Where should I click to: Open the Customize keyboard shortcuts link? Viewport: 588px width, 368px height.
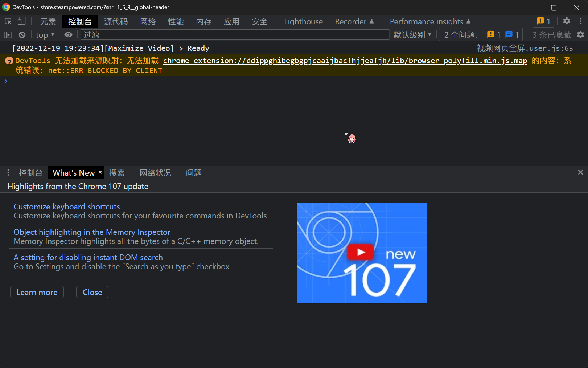coord(66,207)
